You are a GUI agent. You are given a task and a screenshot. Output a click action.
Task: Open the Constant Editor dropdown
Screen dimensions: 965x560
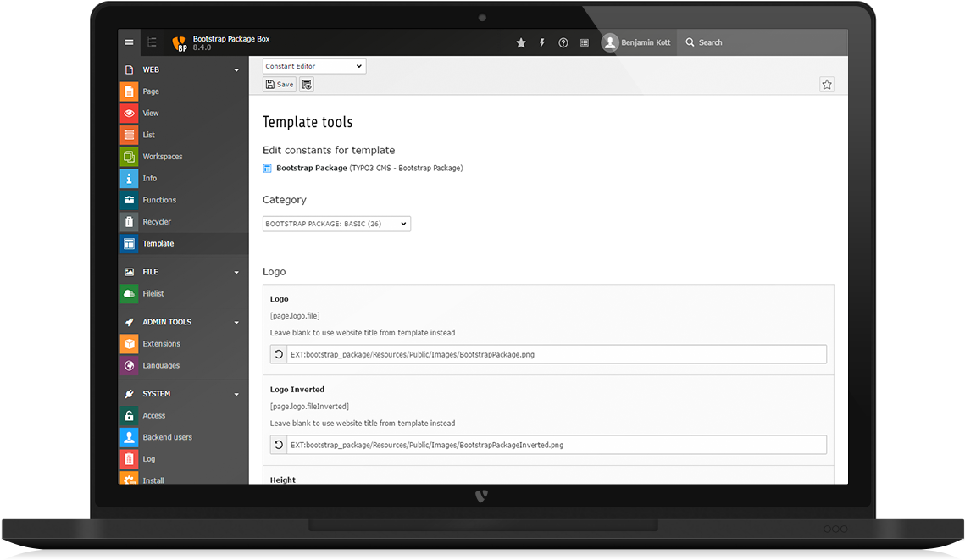pyautogui.click(x=313, y=65)
